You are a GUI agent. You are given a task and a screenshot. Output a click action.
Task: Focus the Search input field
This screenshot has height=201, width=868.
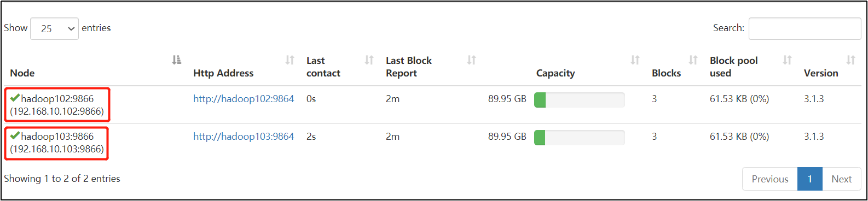(x=805, y=28)
